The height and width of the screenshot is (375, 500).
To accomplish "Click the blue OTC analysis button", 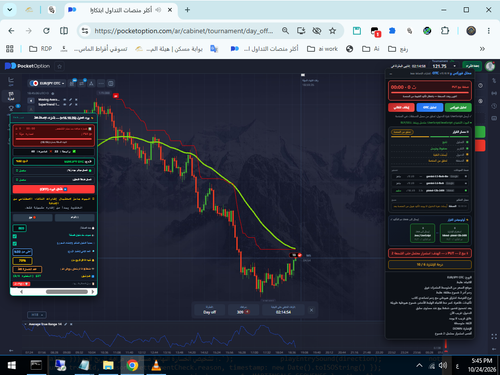I will coord(430,107).
